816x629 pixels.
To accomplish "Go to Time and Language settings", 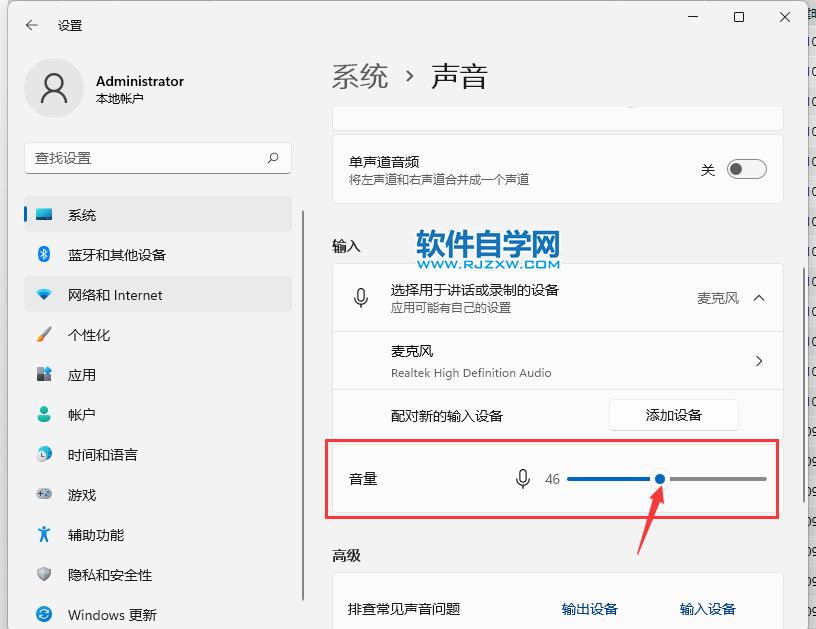I will point(102,455).
